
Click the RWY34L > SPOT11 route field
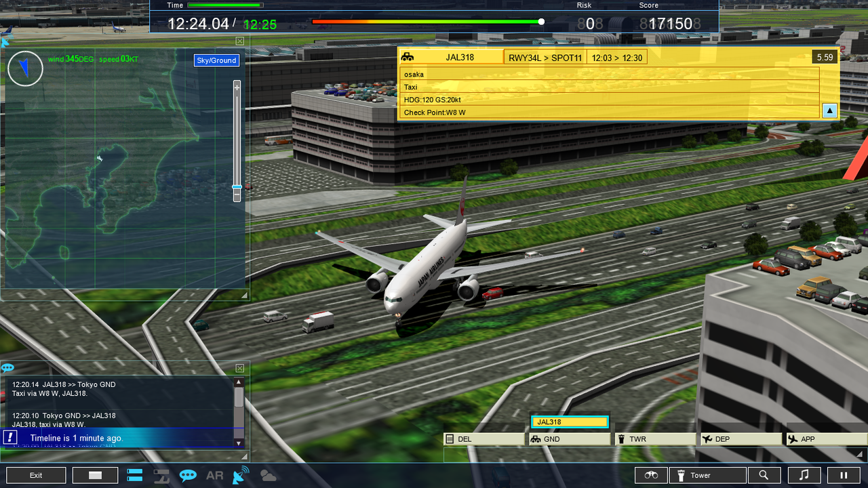point(545,58)
